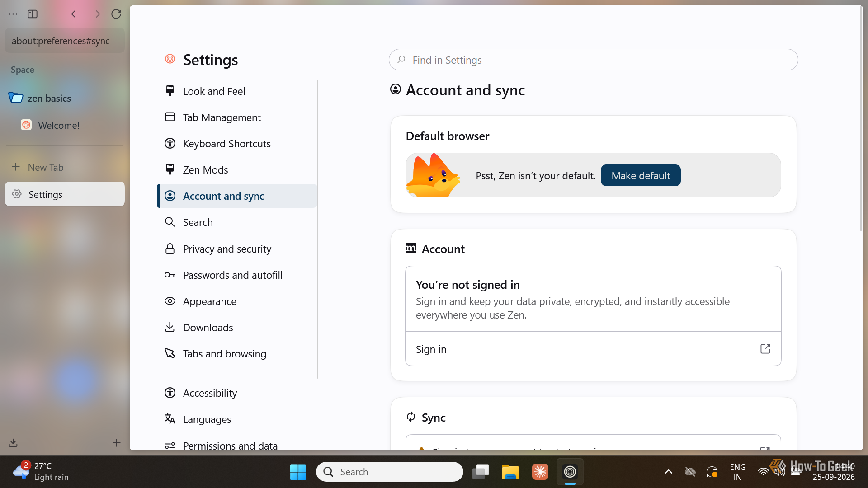Image resolution: width=868 pixels, height=488 pixels.
Task: Click the taskbar Search box
Action: point(390,472)
